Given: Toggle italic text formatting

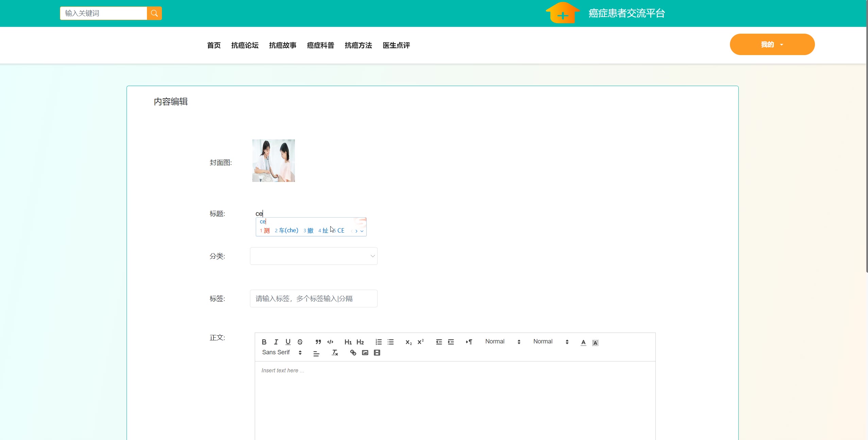Looking at the screenshot, I should coord(276,342).
